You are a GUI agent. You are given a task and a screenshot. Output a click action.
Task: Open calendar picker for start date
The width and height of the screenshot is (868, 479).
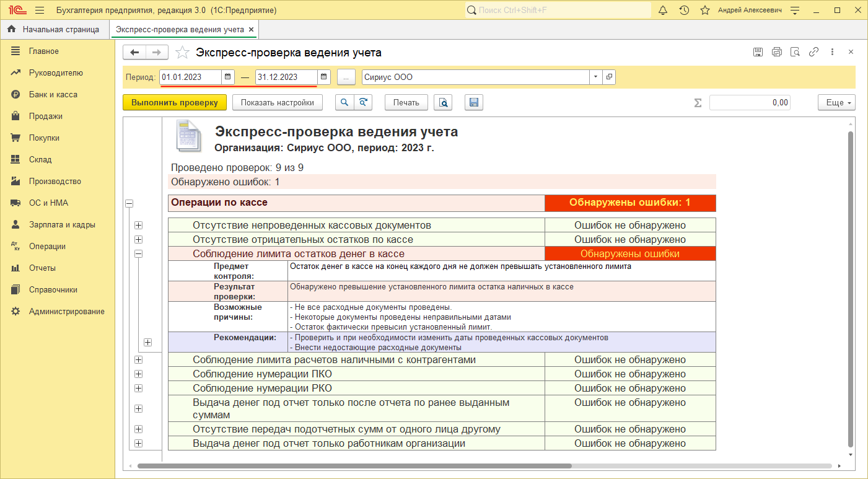[228, 77]
